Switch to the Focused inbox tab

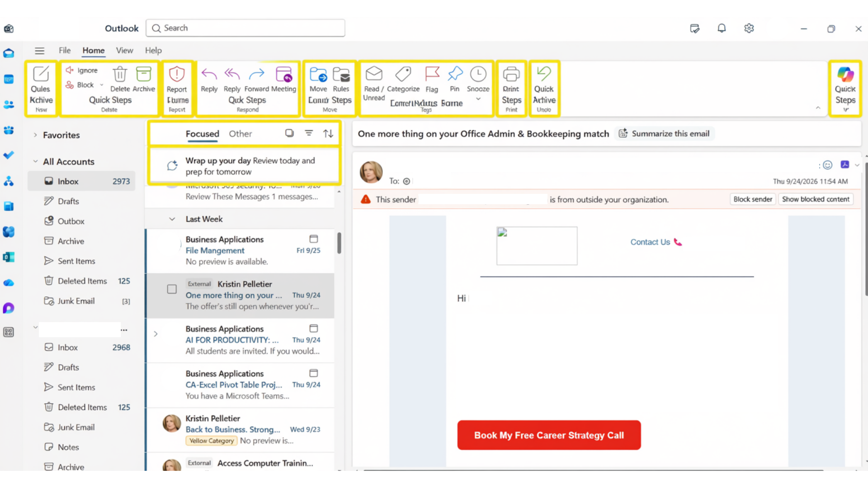coord(203,134)
